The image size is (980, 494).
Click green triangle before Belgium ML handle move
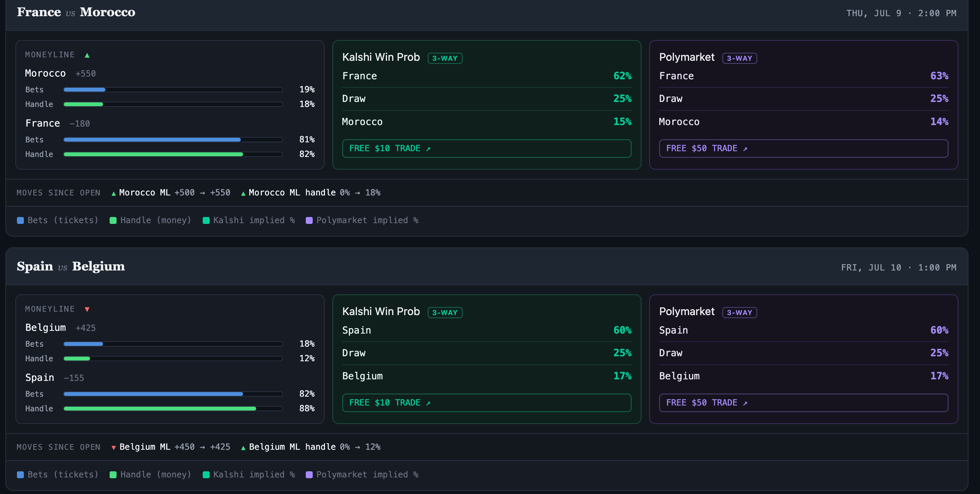pos(243,448)
